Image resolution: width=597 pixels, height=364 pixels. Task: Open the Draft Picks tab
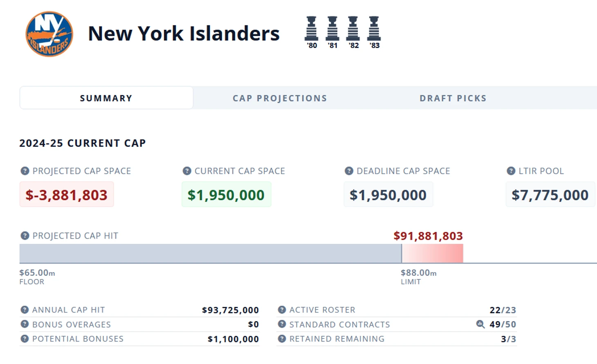click(x=453, y=98)
